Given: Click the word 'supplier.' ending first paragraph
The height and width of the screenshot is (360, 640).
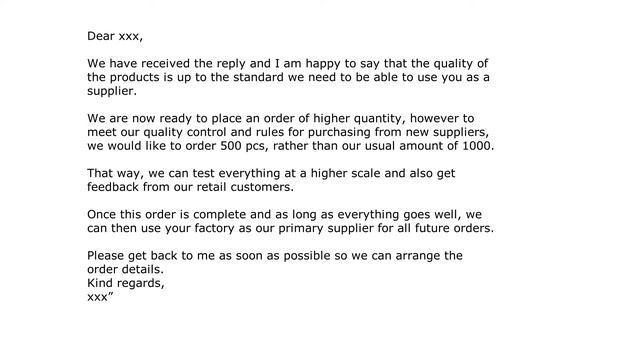Looking at the screenshot, I should click(x=112, y=91).
